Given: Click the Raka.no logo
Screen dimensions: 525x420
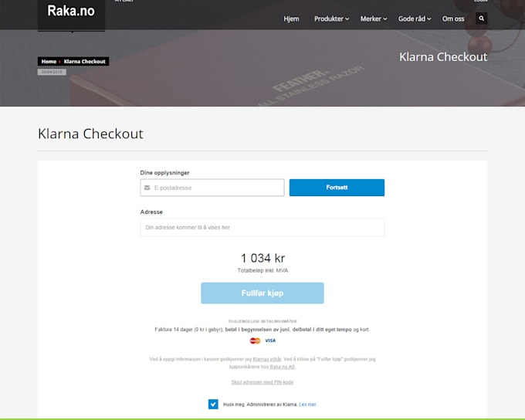Looking at the screenshot, I should pyautogui.click(x=71, y=11).
